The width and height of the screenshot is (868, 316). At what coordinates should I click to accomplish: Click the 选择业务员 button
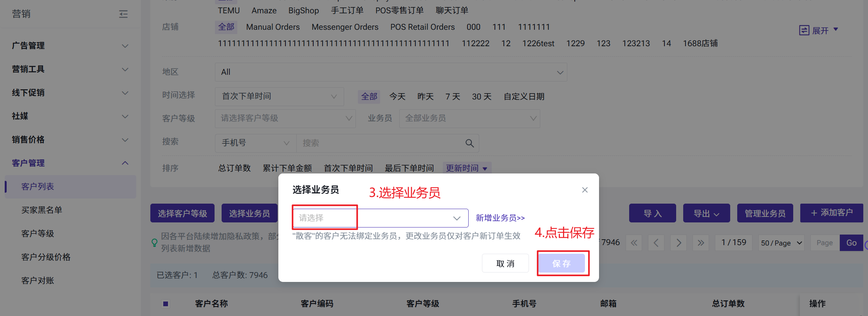pos(249,213)
